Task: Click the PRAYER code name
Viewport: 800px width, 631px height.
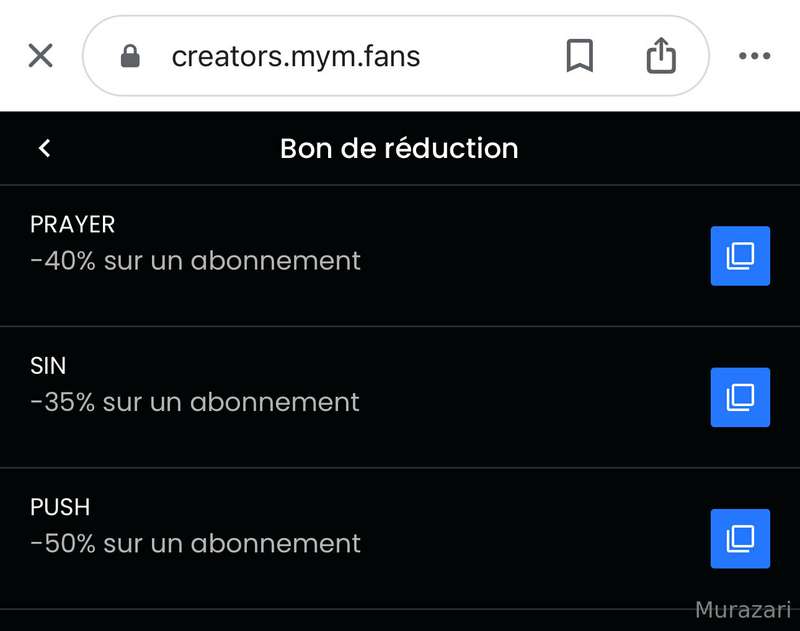Action: pyautogui.click(x=73, y=224)
